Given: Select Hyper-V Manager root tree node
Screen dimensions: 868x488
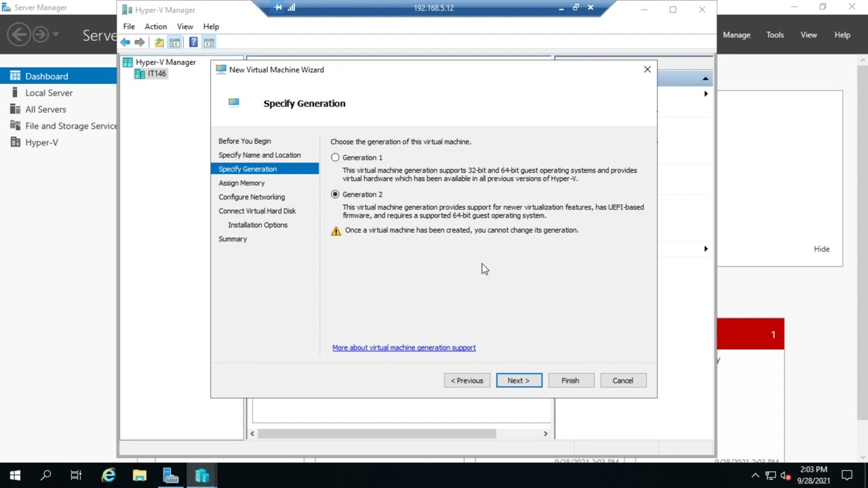Looking at the screenshot, I should coord(165,62).
